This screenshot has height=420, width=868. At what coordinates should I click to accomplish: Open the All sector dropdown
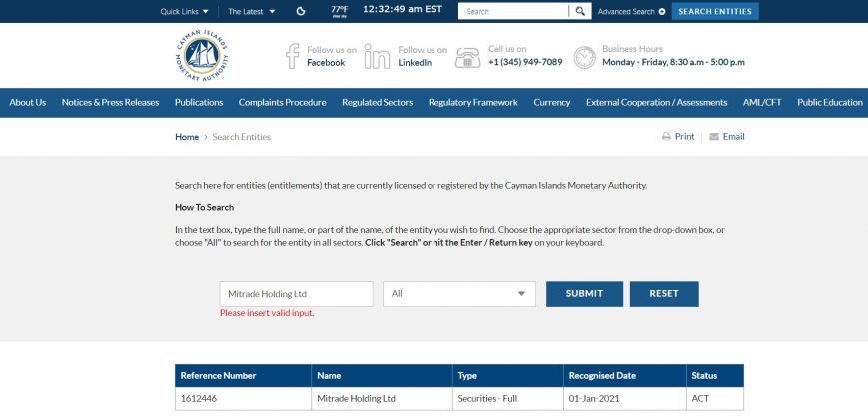coord(458,294)
